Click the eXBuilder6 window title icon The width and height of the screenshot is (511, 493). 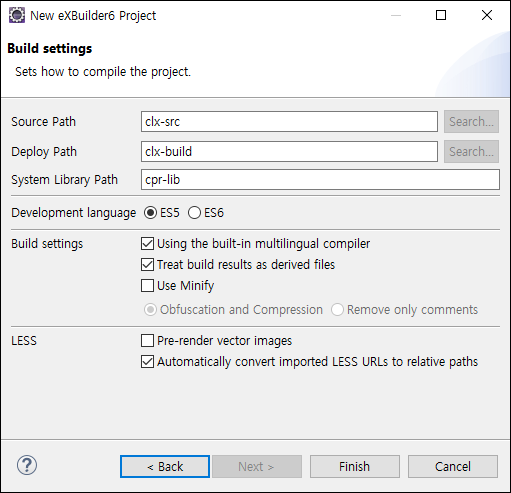[17, 15]
